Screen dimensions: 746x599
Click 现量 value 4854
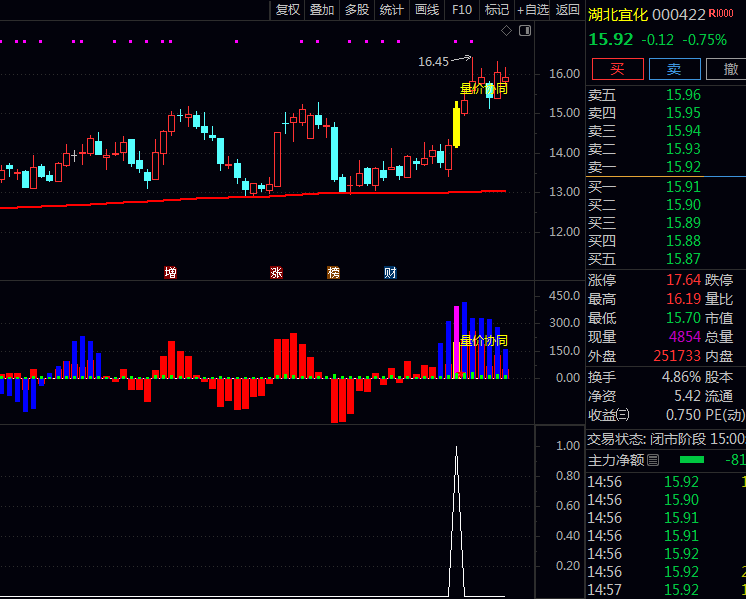point(685,337)
